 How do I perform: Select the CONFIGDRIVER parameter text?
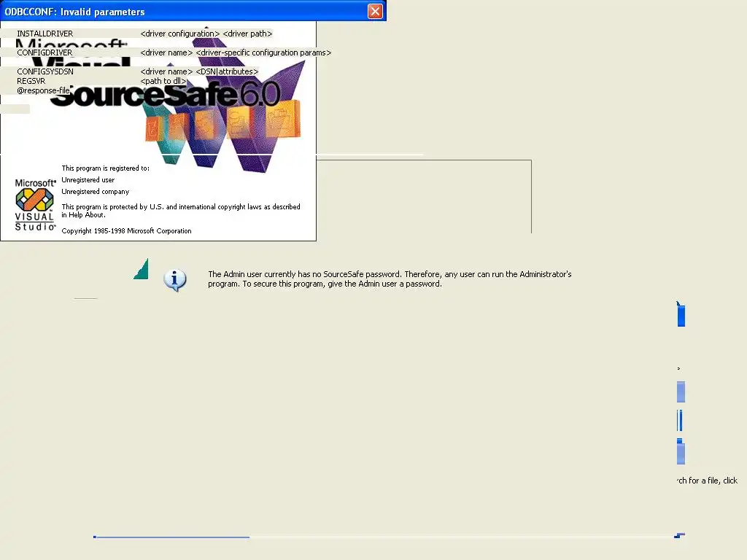pyautogui.click(x=44, y=52)
